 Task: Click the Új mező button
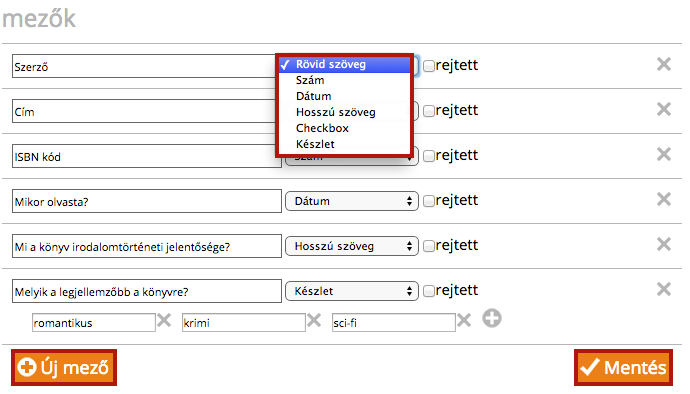coord(64,367)
